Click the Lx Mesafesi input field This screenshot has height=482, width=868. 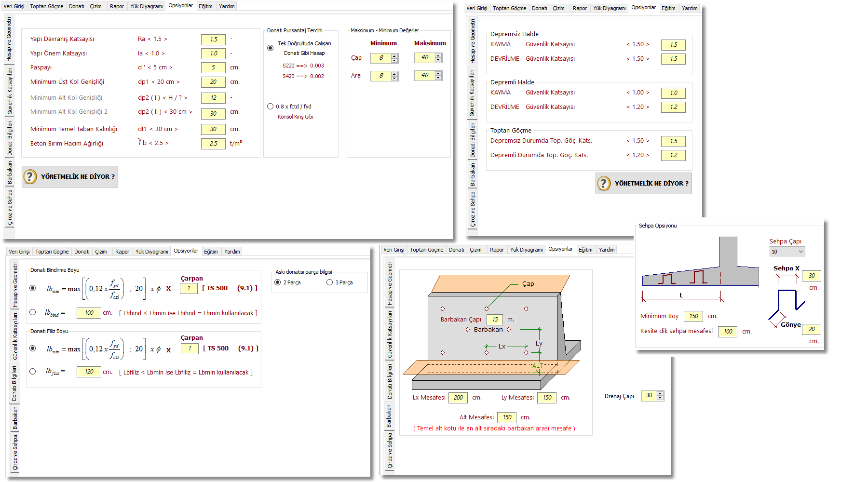(458, 398)
